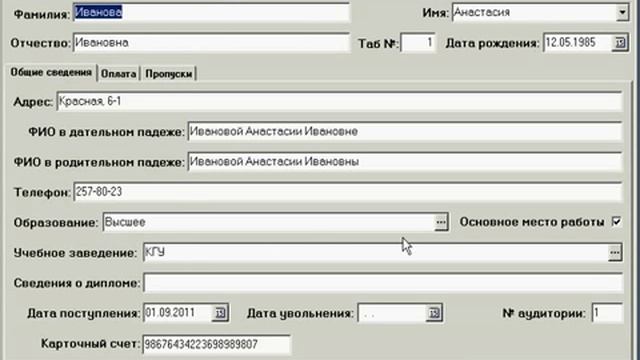Viewport: 640px width, 360px height.
Task: Switch to the Общие сведения tab
Action: (x=51, y=73)
